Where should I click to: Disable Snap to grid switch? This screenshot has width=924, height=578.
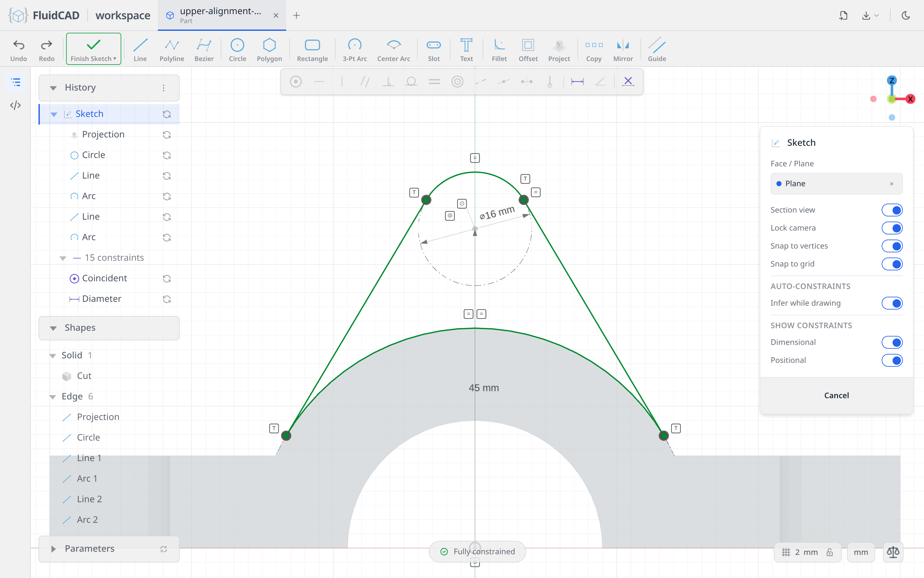pos(892,264)
